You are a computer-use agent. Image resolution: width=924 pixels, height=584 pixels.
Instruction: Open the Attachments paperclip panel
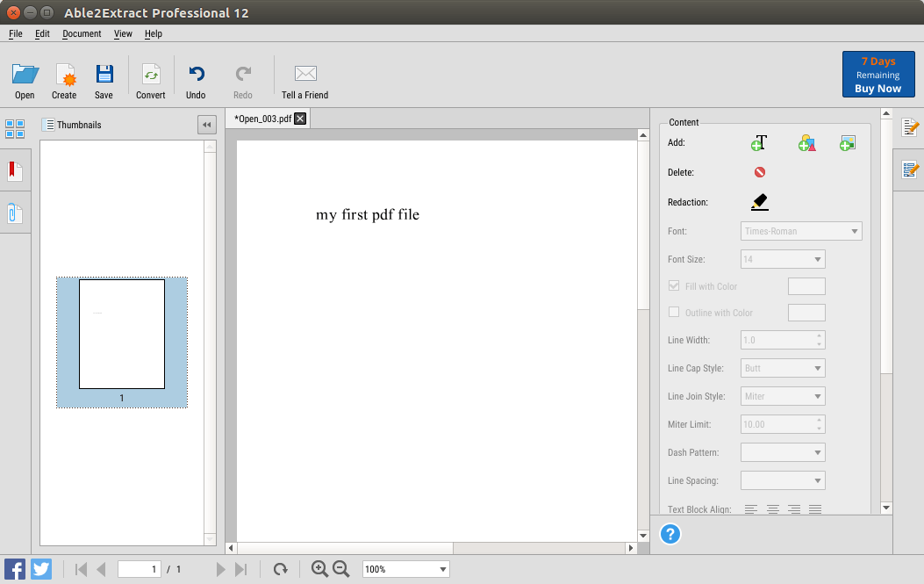pyautogui.click(x=15, y=213)
